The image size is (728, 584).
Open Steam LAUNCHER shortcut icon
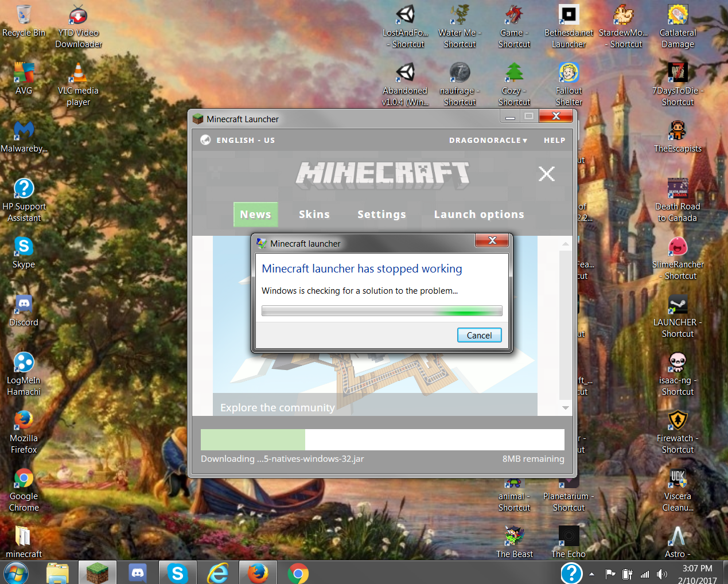678,317
